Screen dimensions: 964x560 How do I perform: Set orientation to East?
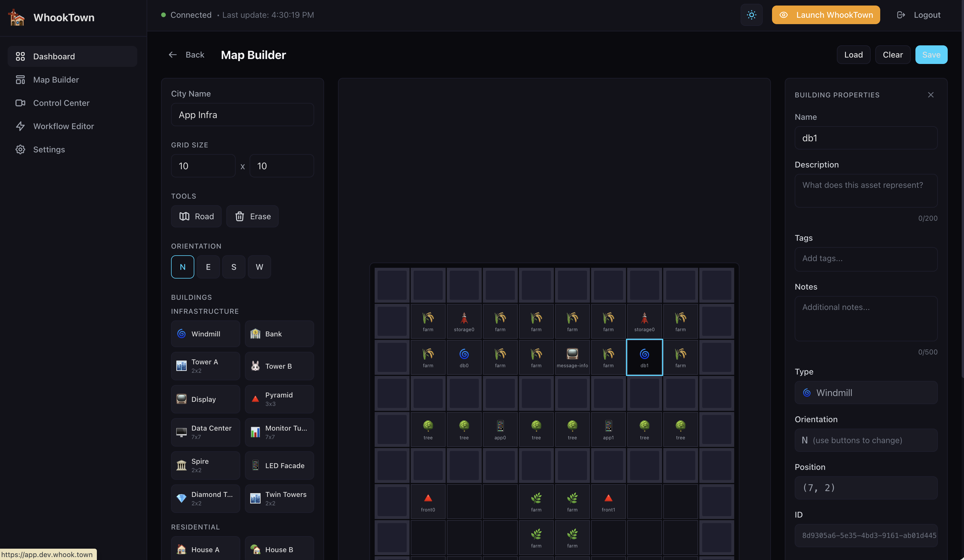pyautogui.click(x=208, y=267)
